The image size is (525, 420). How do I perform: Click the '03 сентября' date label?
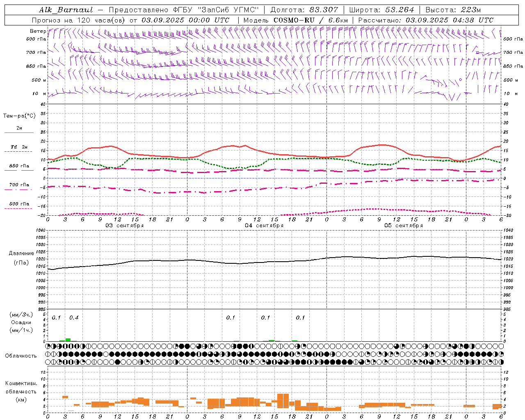pos(125,226)
